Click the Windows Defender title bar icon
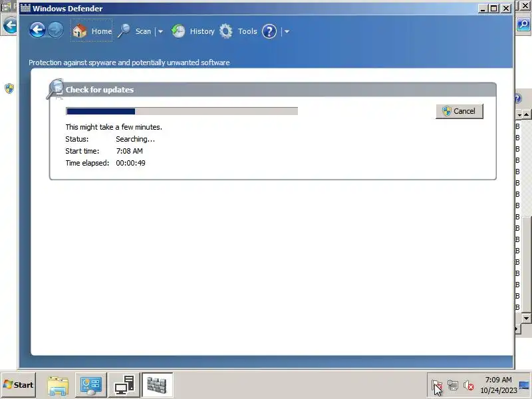This screenshot has width=532, height=399. click(x=25, y=8)
